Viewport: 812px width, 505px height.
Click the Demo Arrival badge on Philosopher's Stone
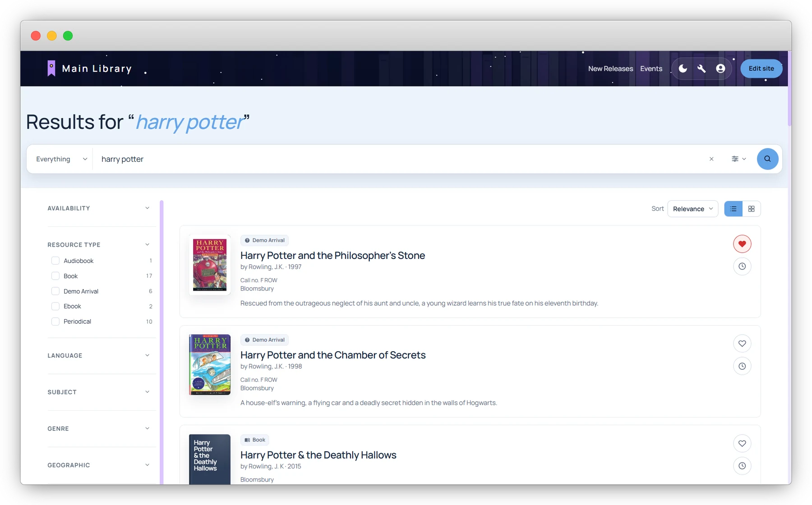tap(264, 240)
